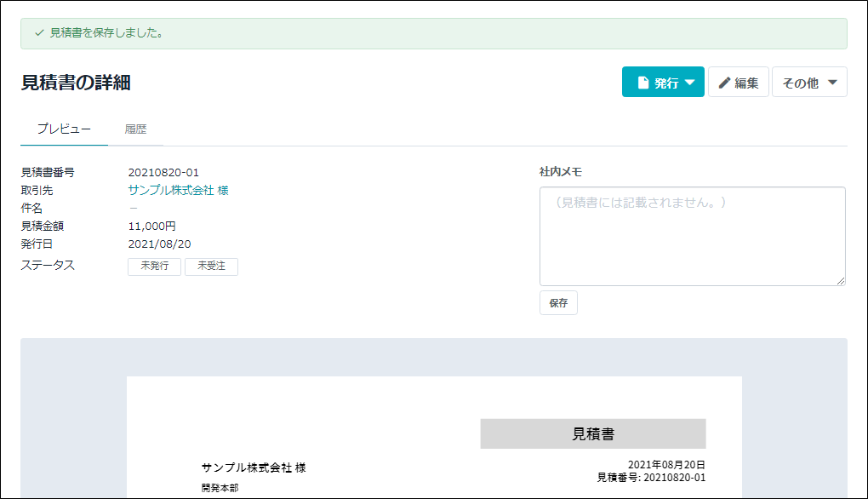
Task: Select the pencil icon on 編集 button
Action: click(724, 82)
